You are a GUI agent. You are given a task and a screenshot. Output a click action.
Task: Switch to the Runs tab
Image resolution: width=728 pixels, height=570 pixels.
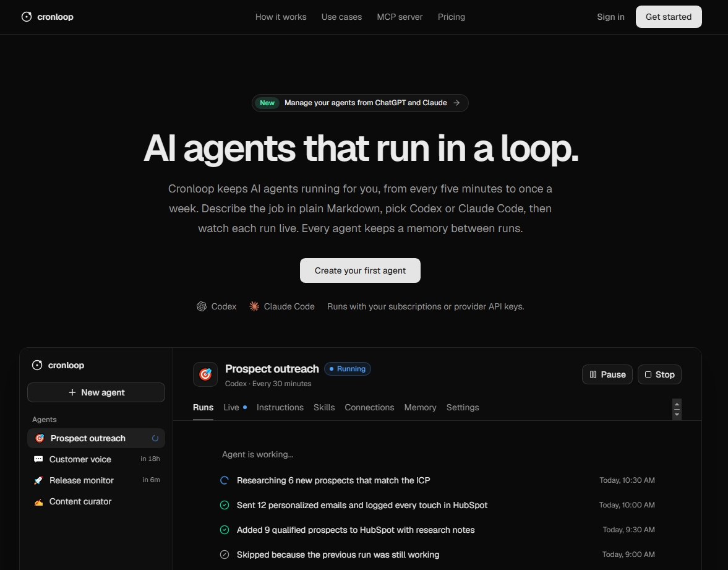[203, 407]
